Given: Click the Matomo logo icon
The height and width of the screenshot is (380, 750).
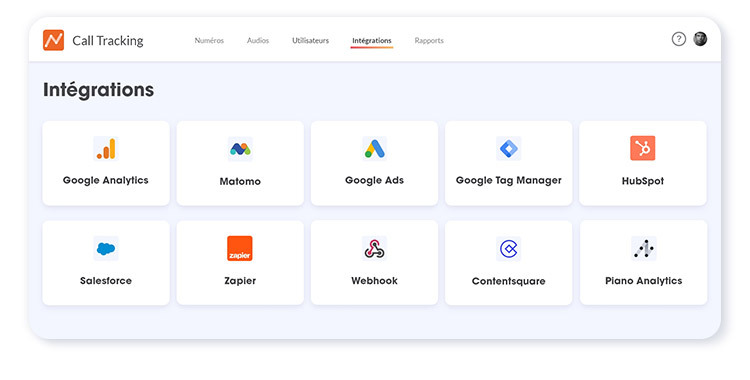Looking at the screenshot, I should coord(240,149).
